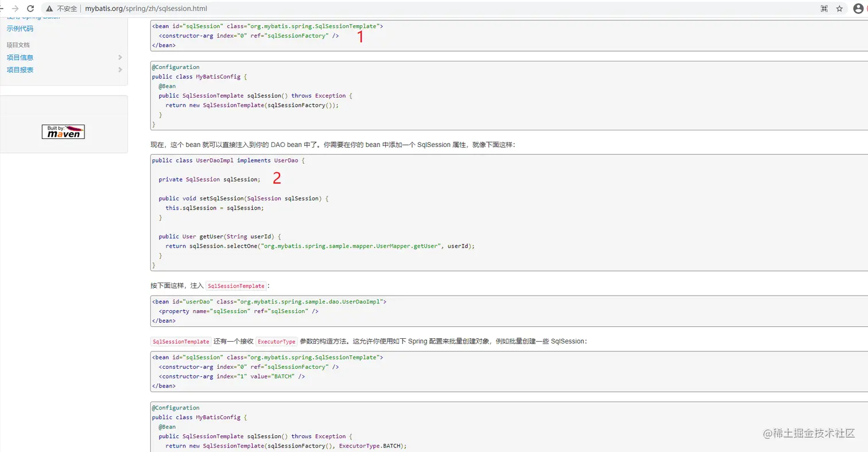Click the return line containing ExecutorType.BATCH
This screenshot has width=868, height=452.
pyautogui.click(x=286, y=446)
